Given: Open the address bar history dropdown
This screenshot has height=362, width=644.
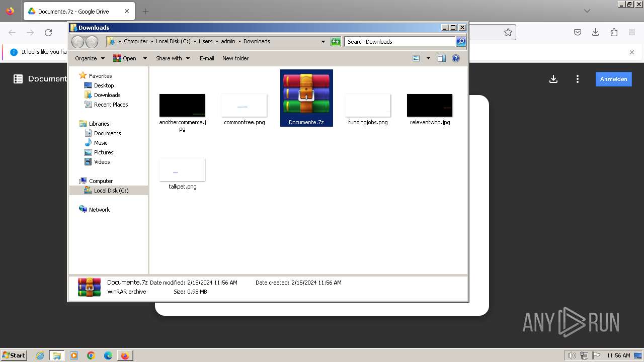Looking at the screenshot, I should click(x=323, y=42).
